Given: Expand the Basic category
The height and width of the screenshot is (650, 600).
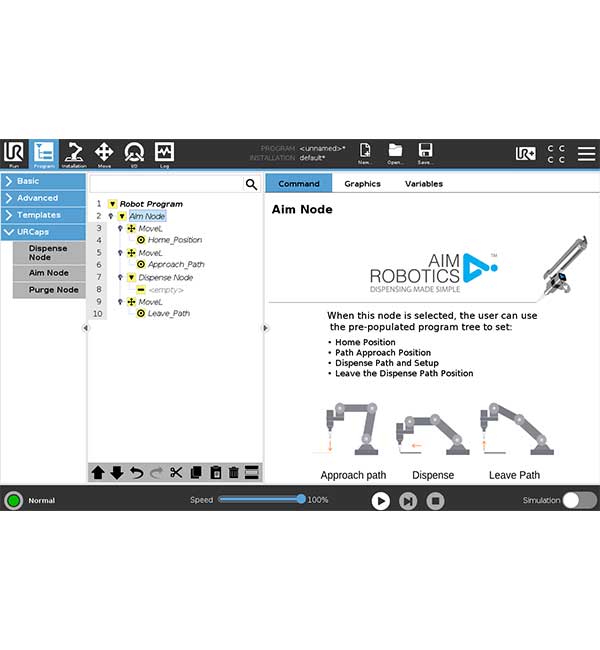Looking at the screenshot, I should coord(43,181).
